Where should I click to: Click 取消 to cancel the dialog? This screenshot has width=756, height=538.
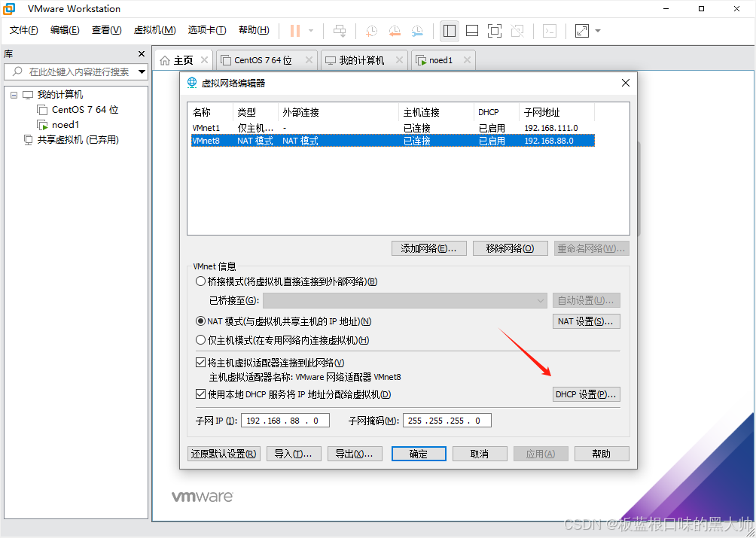(480, 454)
